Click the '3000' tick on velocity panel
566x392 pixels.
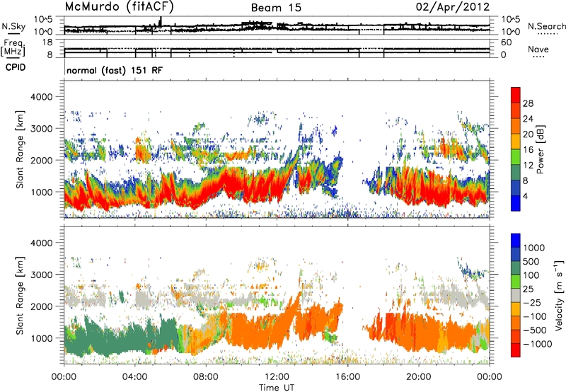coord(42,275)
